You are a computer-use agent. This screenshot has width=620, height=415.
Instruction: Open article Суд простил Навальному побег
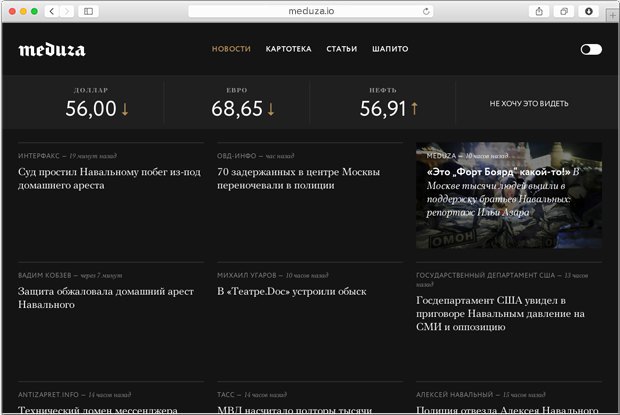(x=109, y=178)
